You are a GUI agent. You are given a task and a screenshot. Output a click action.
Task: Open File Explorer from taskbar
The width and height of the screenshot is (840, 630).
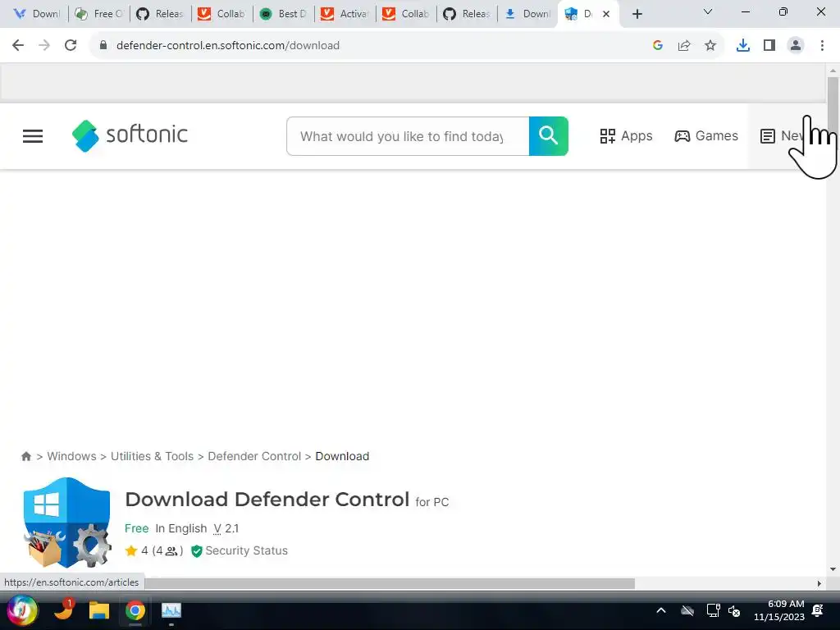99,610
